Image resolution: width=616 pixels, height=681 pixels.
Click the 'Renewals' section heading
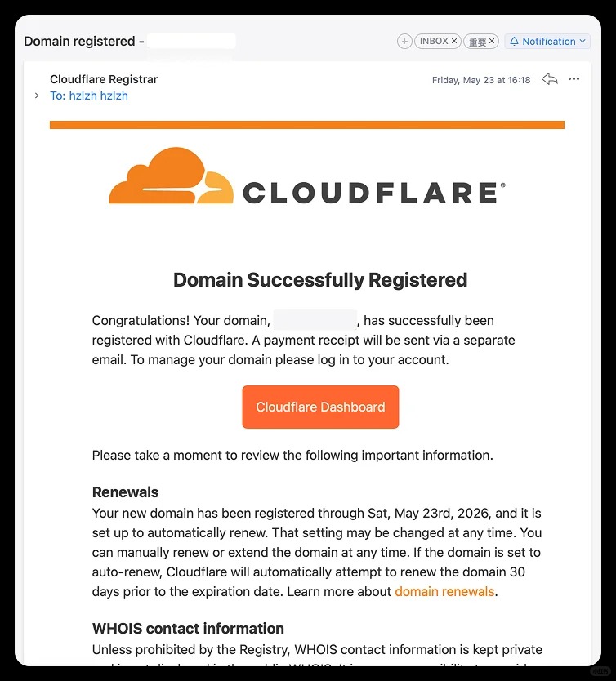click(126, 492)
